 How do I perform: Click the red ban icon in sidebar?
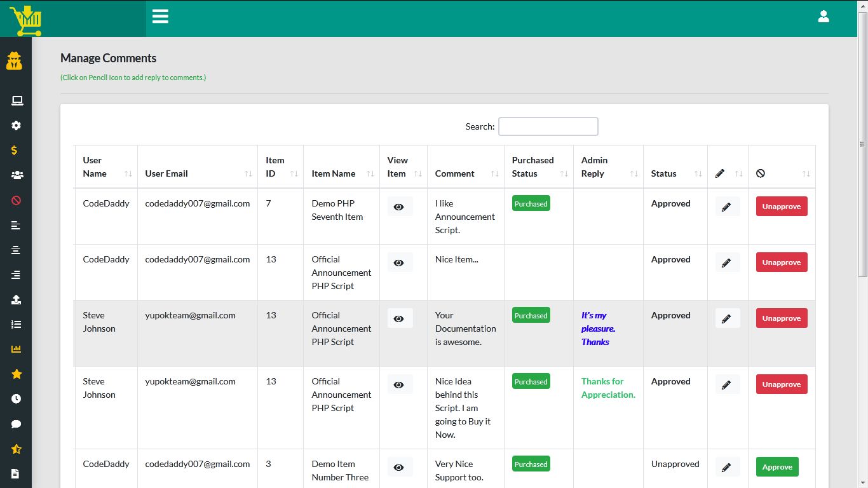(17, 200)
